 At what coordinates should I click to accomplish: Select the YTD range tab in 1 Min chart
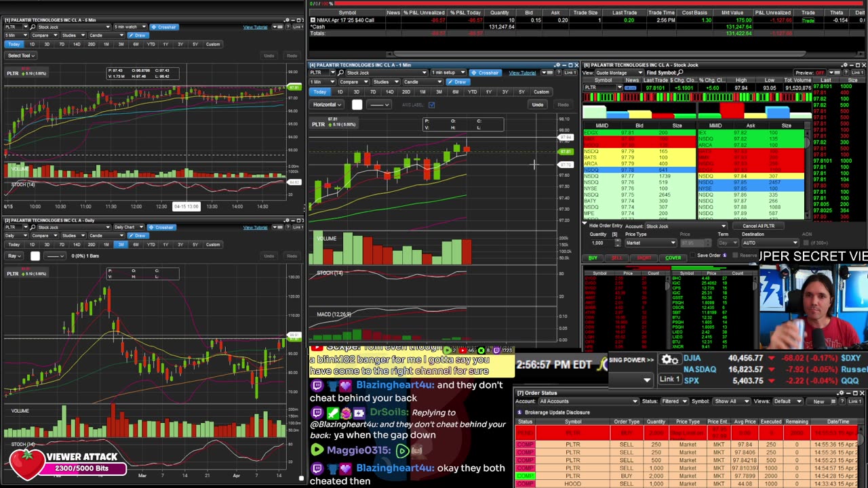tap(472, 92)
